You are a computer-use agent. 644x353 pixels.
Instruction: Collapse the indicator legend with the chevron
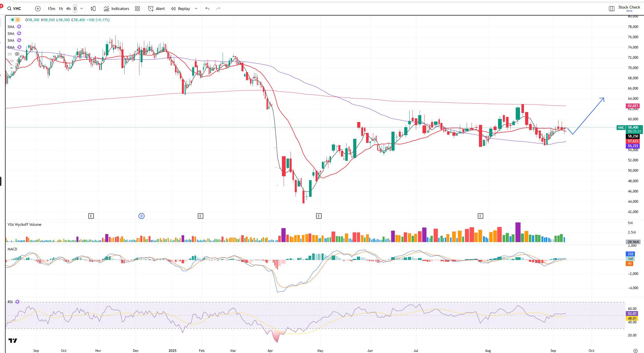11,68
